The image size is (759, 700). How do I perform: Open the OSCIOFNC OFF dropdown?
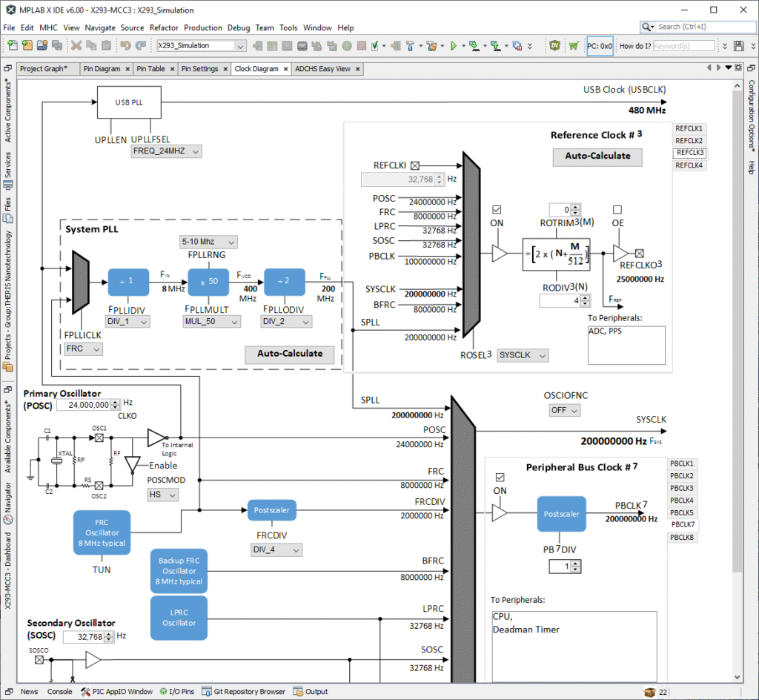[564, 410]
